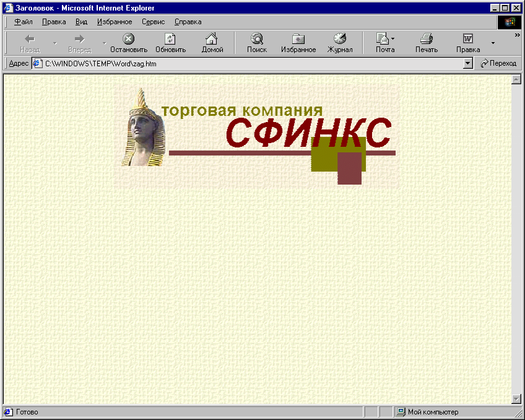
Task: Click the Мой компьютер zone icon
Action: [401, 411]
